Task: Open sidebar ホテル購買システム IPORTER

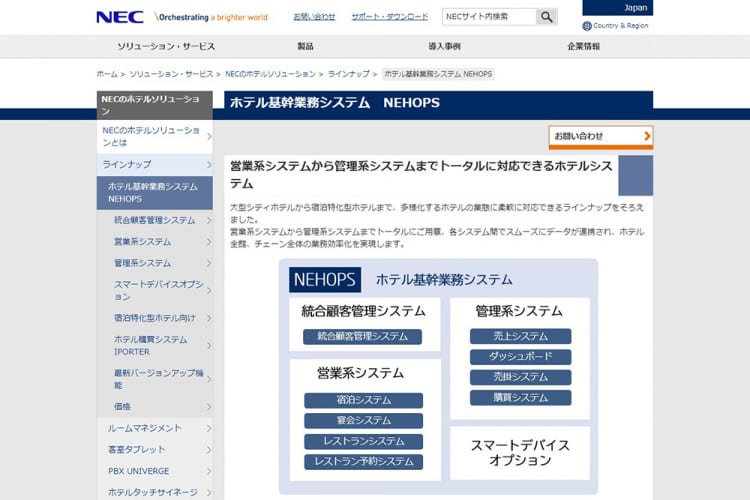Action: tap(154, 345)
